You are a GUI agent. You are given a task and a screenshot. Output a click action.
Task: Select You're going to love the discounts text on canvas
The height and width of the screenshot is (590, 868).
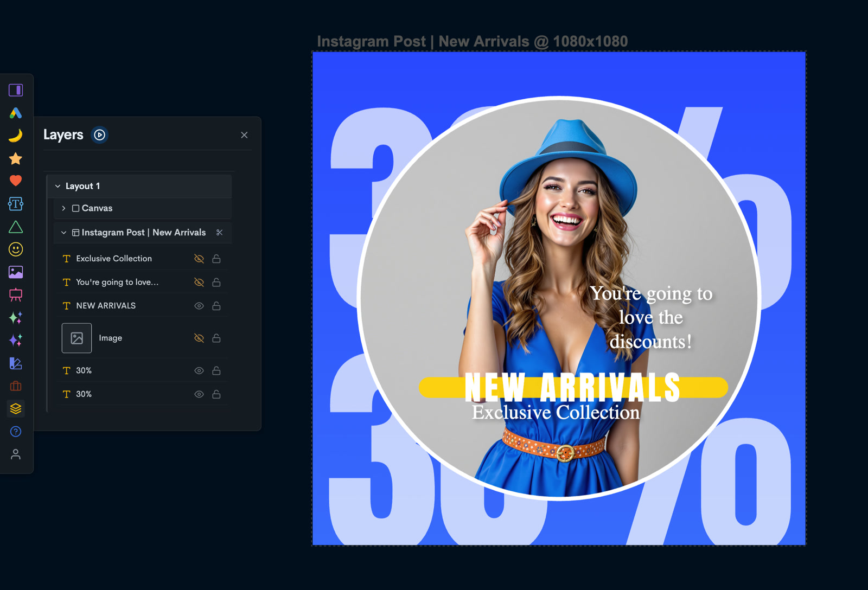(651, 317)
